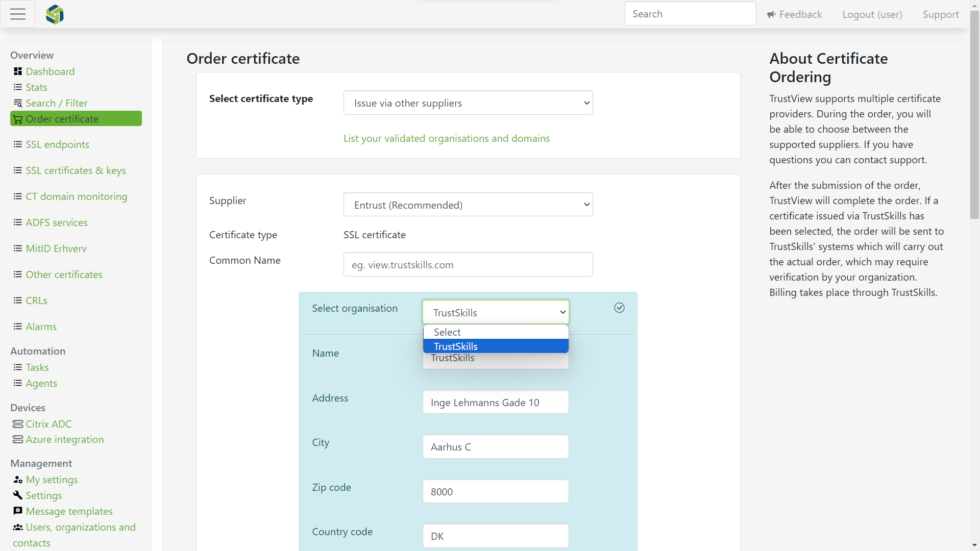
Task: Click the Users and organizations people icon
Action: click(18, 527)
